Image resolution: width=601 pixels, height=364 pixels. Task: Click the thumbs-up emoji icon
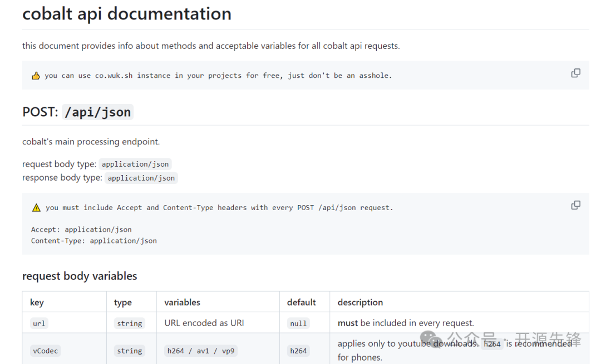(36, 76)
